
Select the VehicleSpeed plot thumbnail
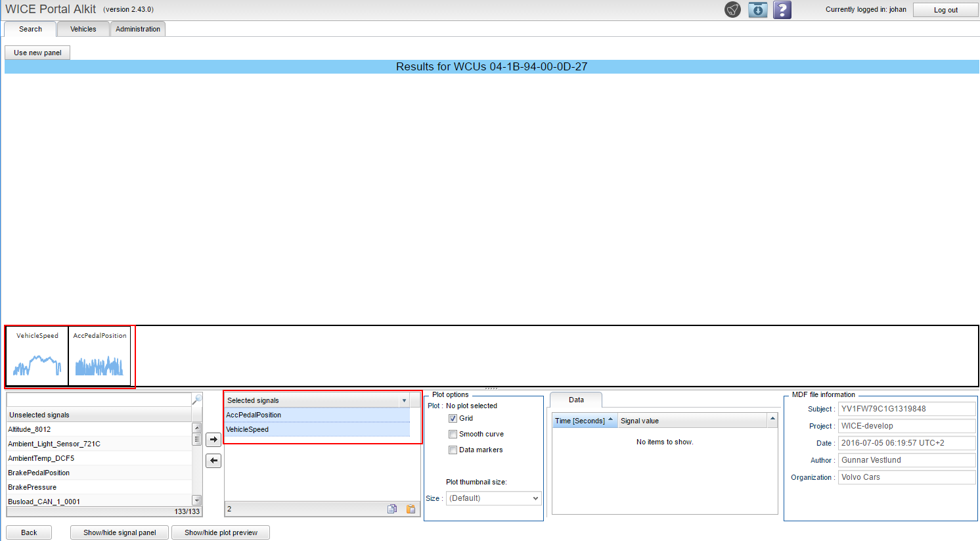(37, 356)
